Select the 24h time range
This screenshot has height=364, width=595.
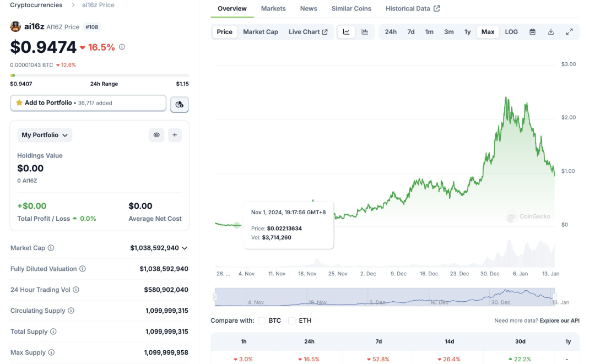click(x=391, y=32)
